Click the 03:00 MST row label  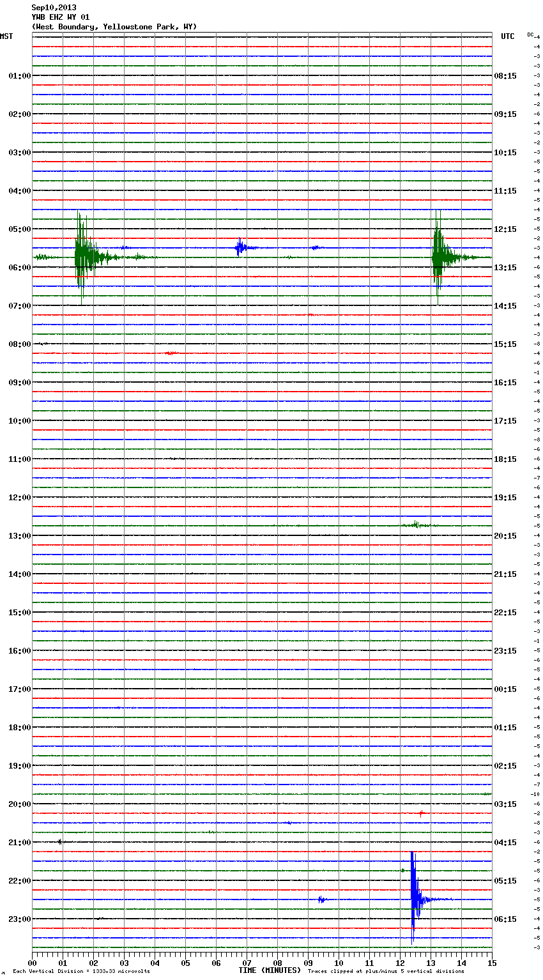point(20,153)
